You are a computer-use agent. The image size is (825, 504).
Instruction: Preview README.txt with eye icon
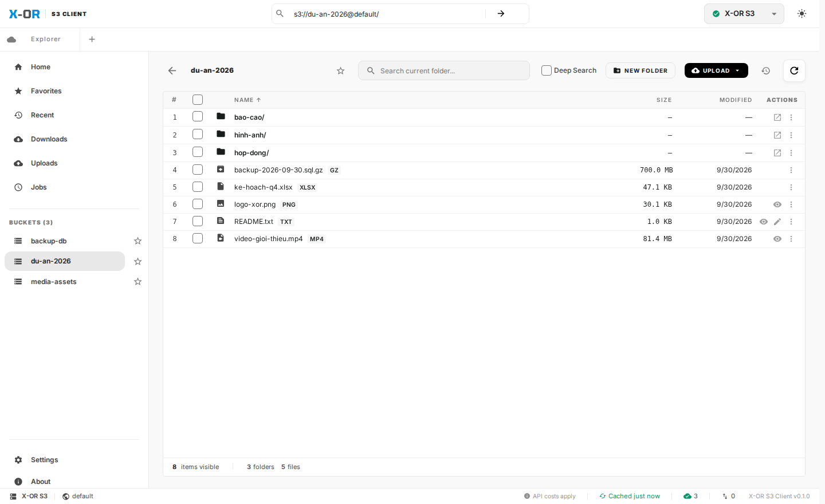(x=764, y=222)
